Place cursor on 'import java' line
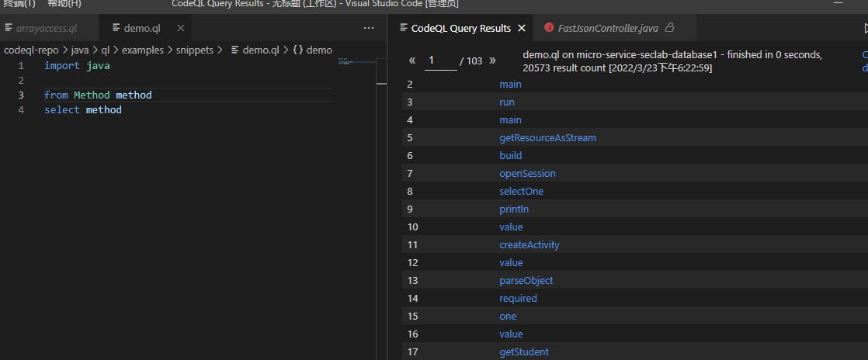The height and width of the screenshot is (360, 868). [x=77, y=66]
